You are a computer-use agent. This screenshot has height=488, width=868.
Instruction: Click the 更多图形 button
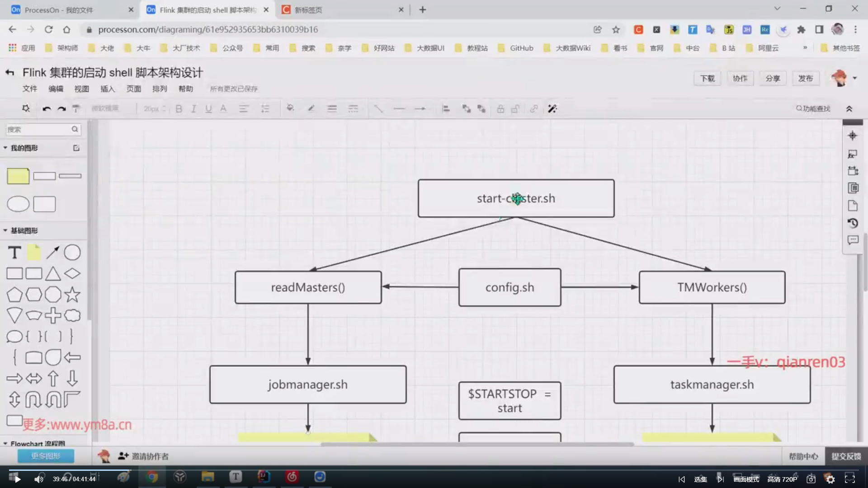click(x=46, y=456)
